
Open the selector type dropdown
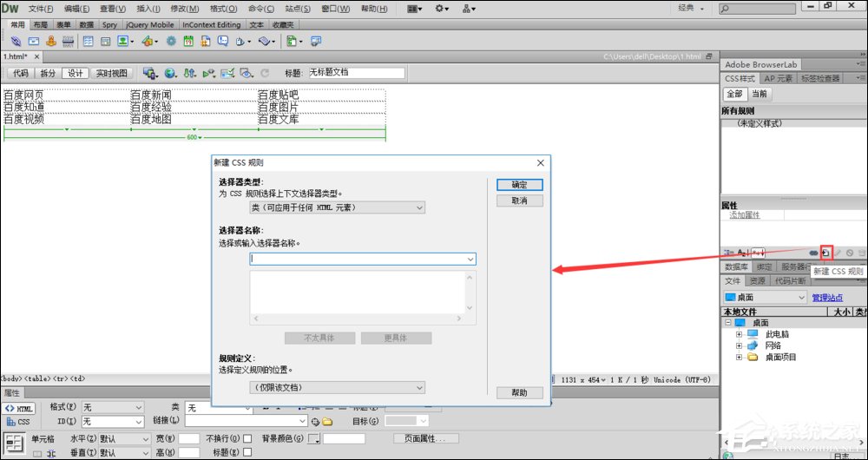(x=337, y=207)
